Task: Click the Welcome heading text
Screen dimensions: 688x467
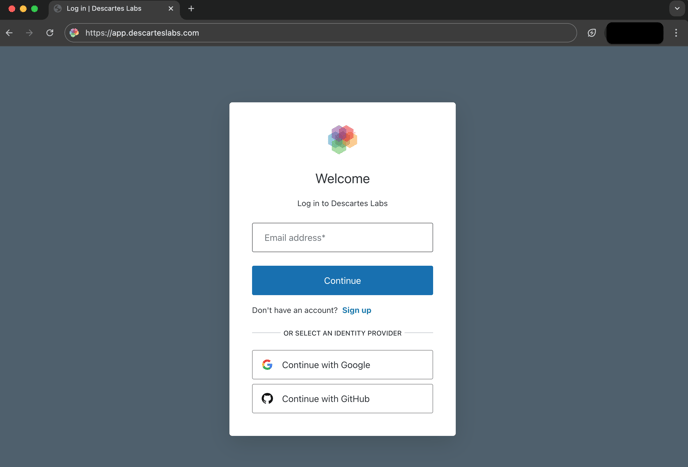Action: point(342,179)
